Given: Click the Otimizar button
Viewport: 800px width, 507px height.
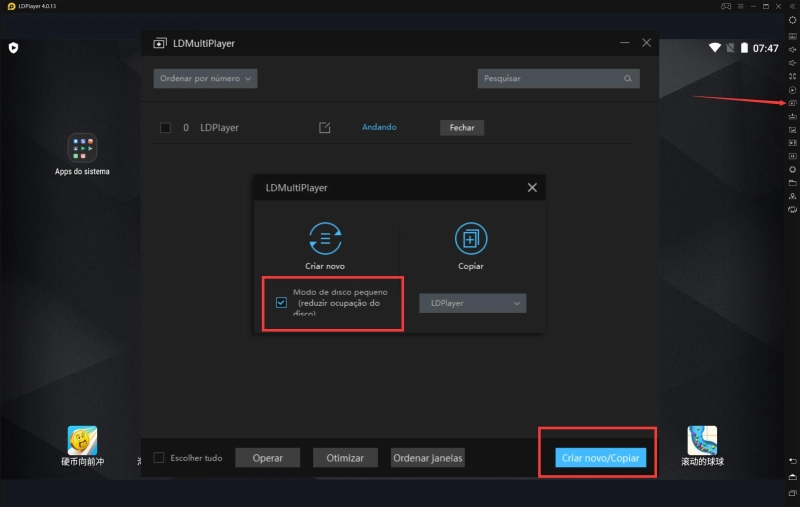Looking at the screenshot, I should (x=345, y=458).
